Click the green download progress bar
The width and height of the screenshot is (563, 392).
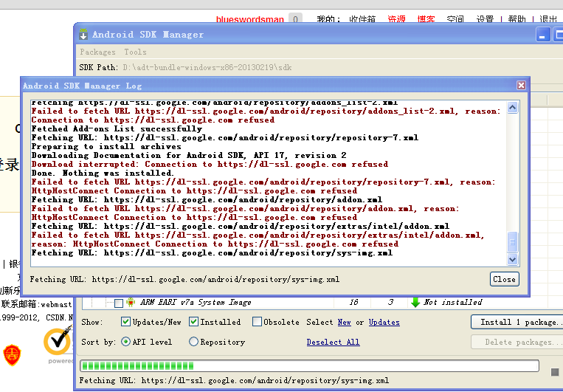(309, 366)
